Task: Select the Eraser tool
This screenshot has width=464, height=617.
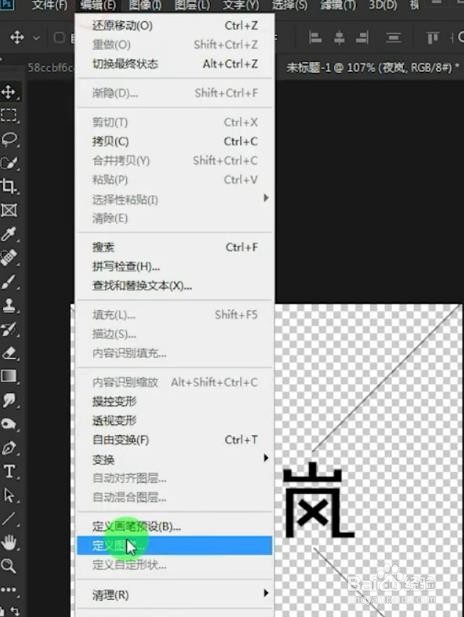Action: (x=9, y=353)
